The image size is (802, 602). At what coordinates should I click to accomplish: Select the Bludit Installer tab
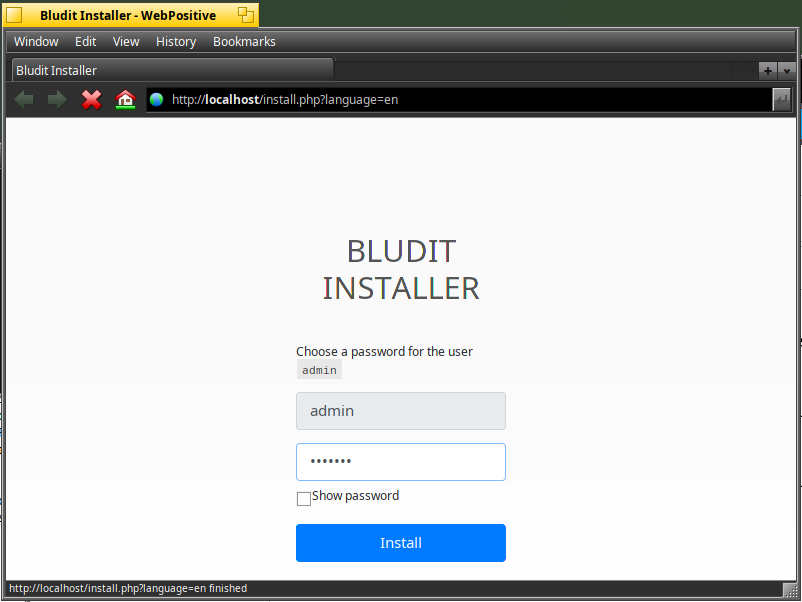point(172,71)
